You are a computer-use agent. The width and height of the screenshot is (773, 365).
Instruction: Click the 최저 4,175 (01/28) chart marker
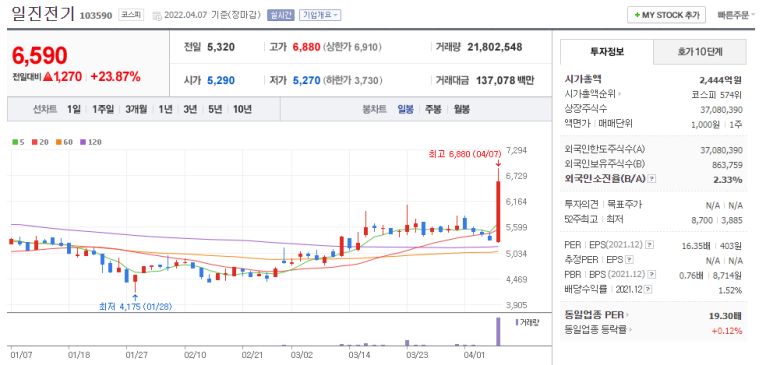(x=136, y=306)
